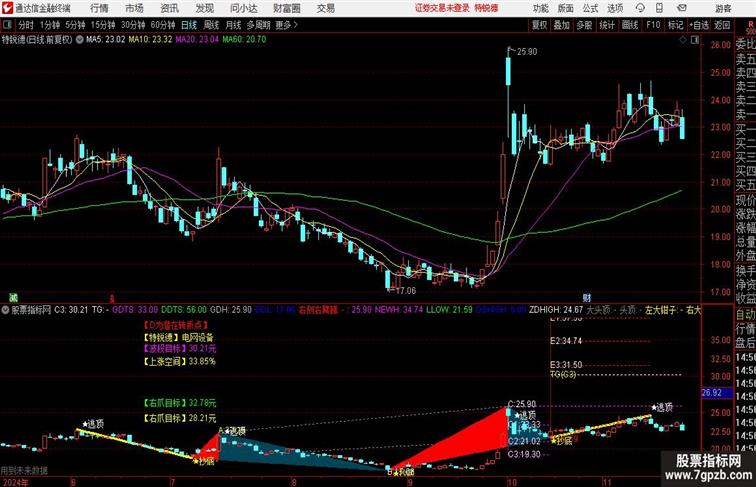The width and height of the screenshot is (756, 487).
Task: Click the 返回 back button
Action: click(x=722, y=25)
